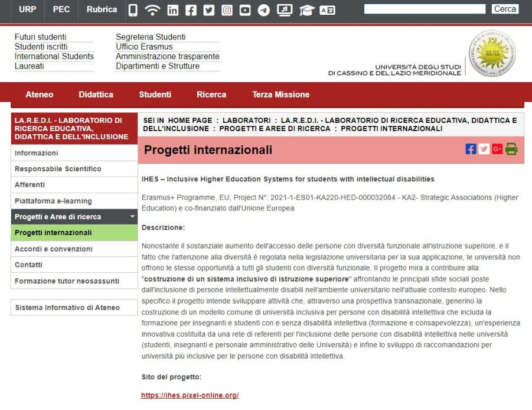Select Piattaforma e-learning in sidebar

(x=74, y=201)
